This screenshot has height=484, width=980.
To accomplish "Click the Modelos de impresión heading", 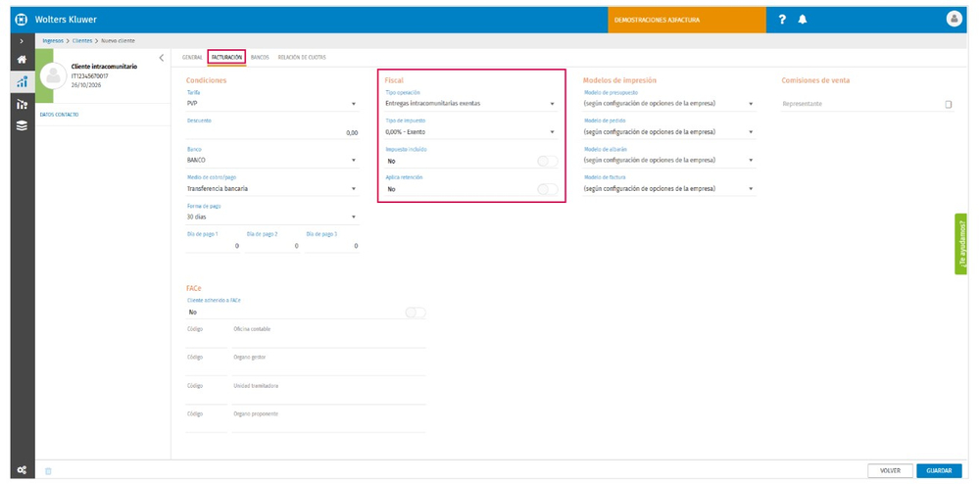I will pos(620,80).
